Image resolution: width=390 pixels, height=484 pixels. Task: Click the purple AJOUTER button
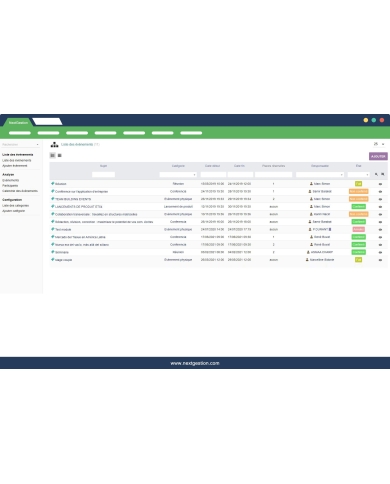point(378,156)
